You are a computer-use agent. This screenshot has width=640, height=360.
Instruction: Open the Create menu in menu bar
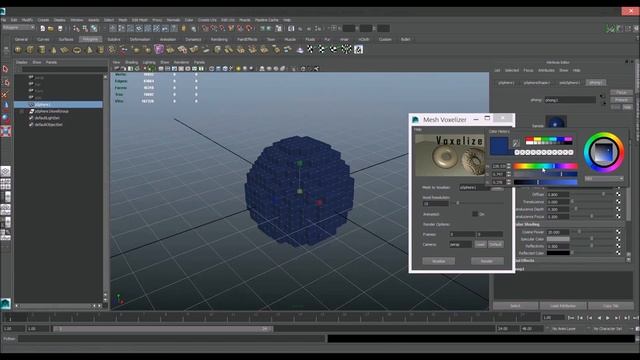pos(43,20)
